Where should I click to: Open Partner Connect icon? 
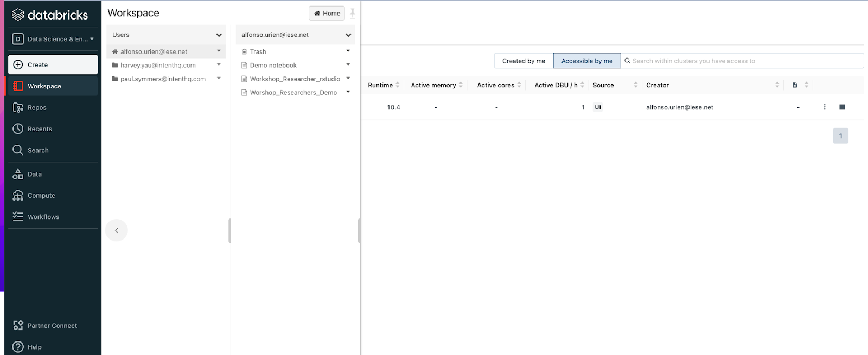pos(18,325)
